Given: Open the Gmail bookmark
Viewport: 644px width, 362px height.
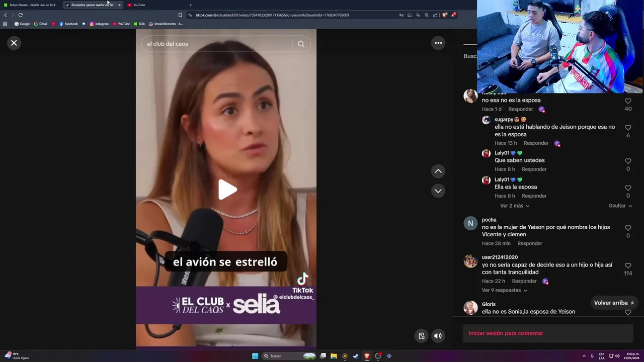Looking at the screenshot, I should tap(41, 24).
